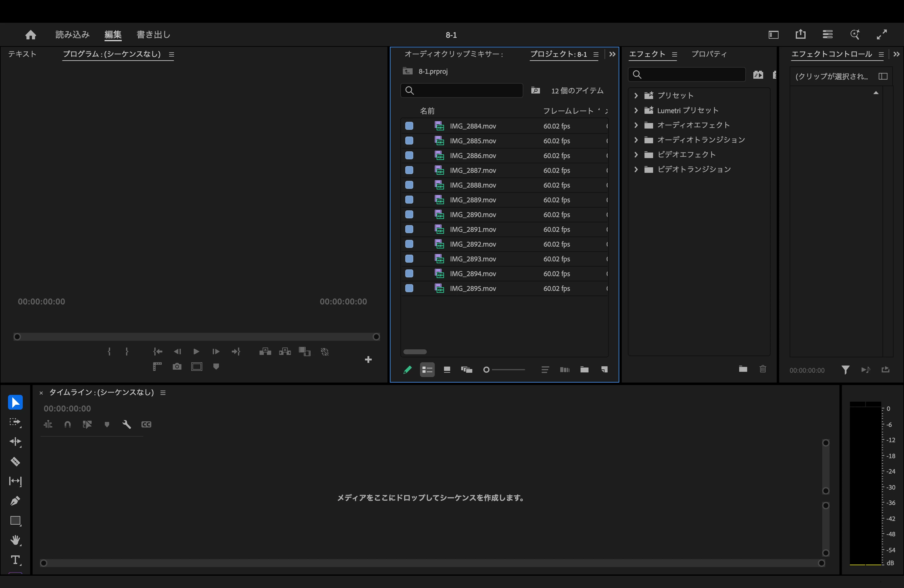Open the プロパティ panel tab

click(709, 54)
